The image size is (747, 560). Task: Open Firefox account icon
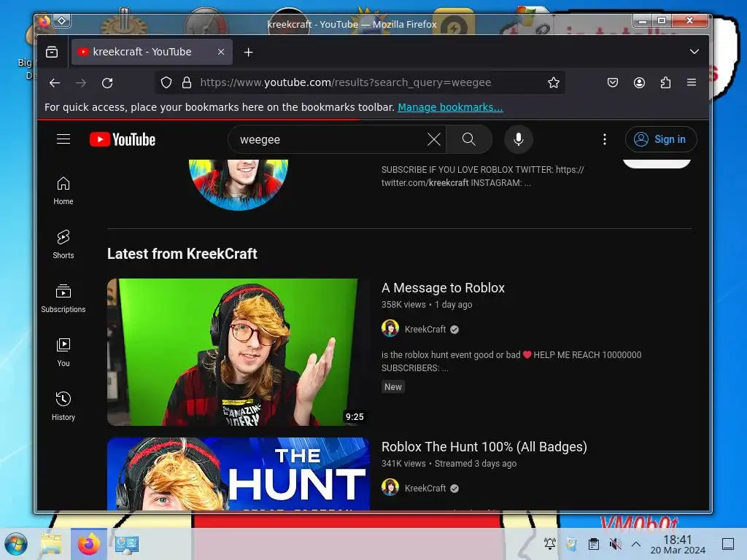coord(639,83)
